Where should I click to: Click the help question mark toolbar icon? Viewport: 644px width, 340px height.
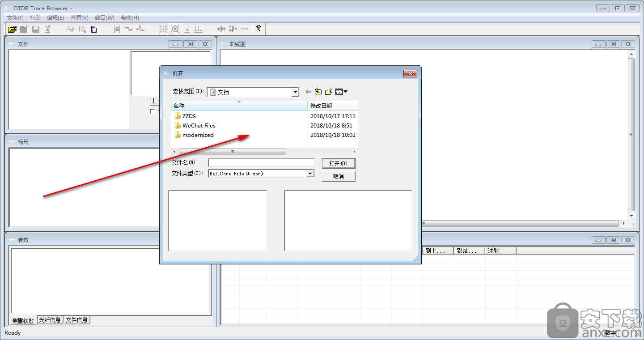coord(258,29)
